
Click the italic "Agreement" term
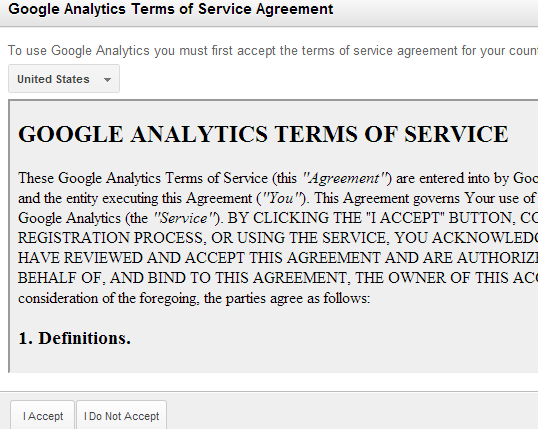pos(344,178)
